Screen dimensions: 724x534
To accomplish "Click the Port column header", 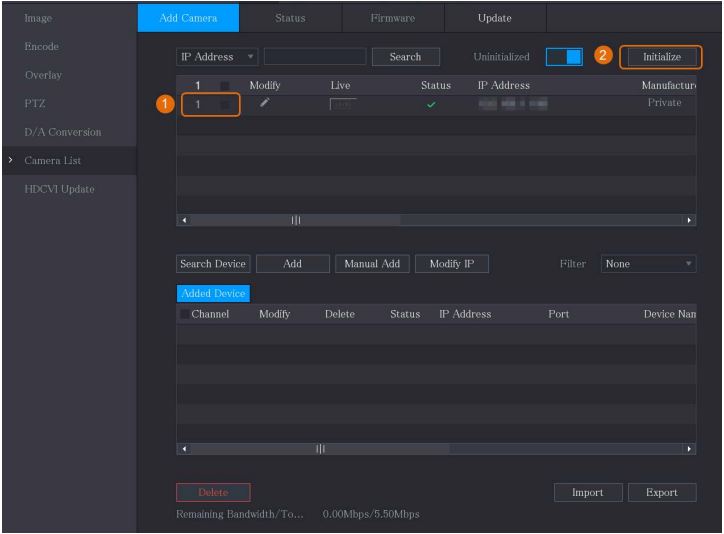I will click(x=559, y=314).
